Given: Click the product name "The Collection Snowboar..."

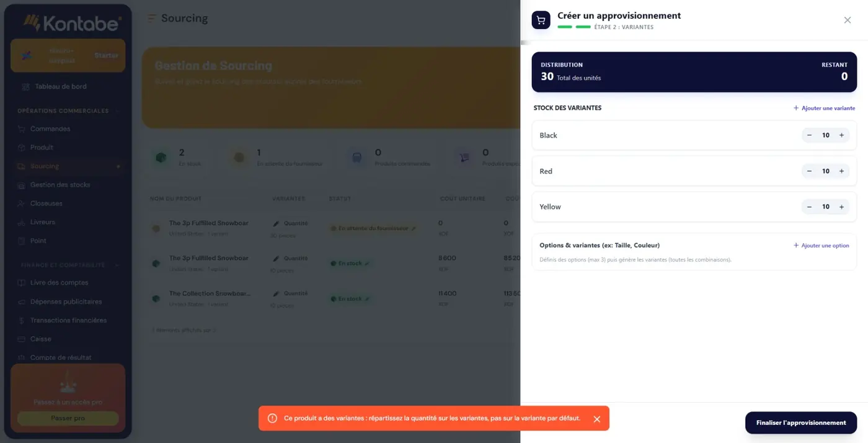Looking at the screenshot, I should [x=210, y=293].
